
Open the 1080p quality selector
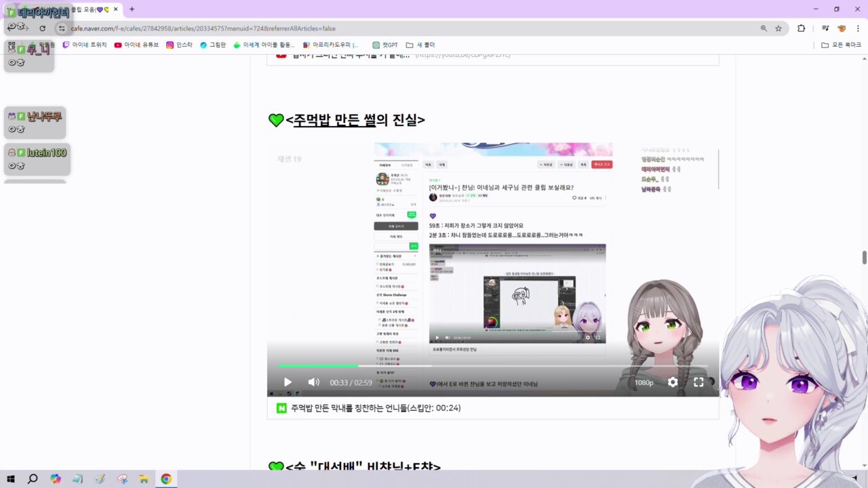(644, 382)
